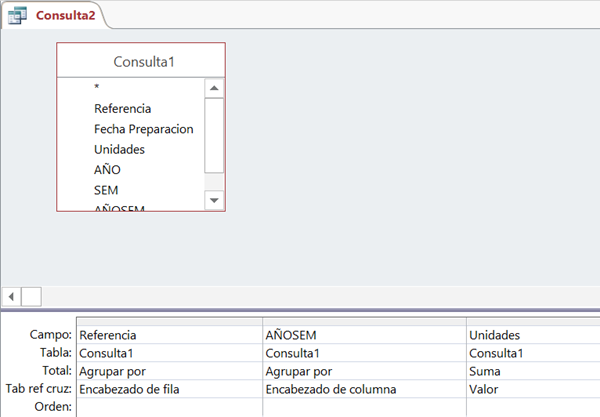The width and height of the screenshot is (600, 417).
Task: Open Total dropdown showing Suma
Action: [532, 370]
